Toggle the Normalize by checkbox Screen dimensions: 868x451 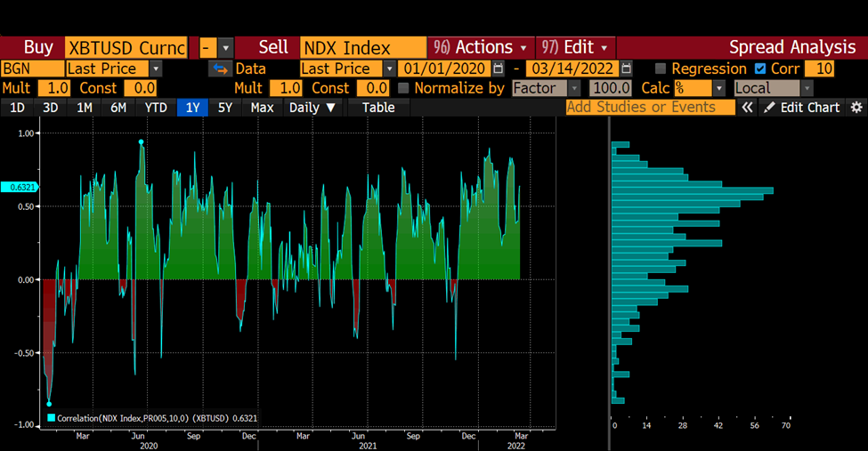[x=404, y=88]
